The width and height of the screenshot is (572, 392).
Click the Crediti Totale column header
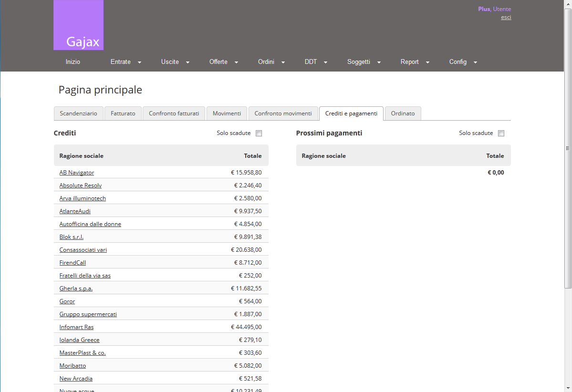[253, 156]
